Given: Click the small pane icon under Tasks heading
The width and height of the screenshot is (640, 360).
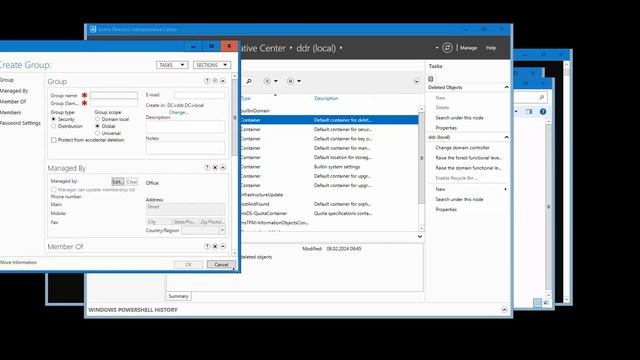Looking at the screenshot, I should [x=431, y=79].
